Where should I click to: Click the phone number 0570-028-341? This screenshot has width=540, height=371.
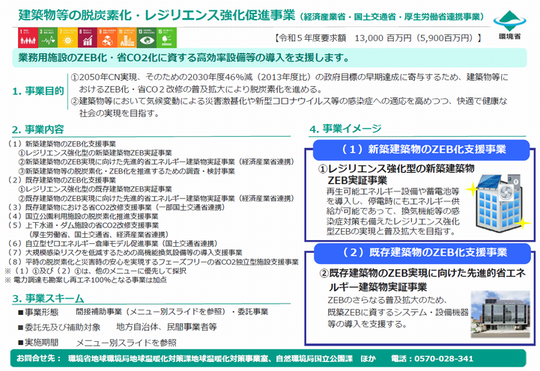click(444, 359)
